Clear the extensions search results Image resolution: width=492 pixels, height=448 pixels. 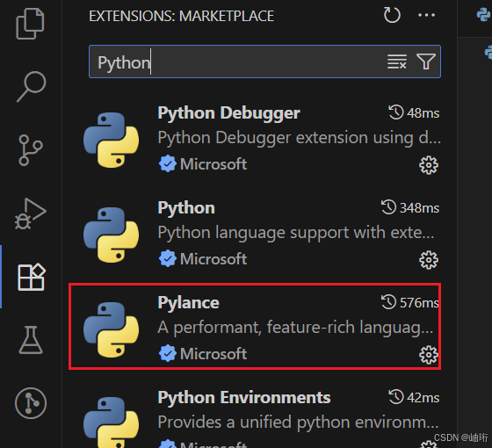click(397, 61)
